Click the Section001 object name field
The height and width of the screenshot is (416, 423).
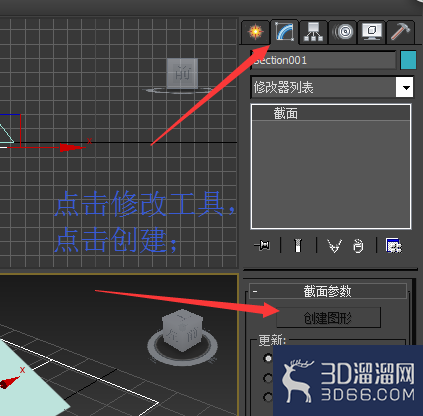point(323,60)
